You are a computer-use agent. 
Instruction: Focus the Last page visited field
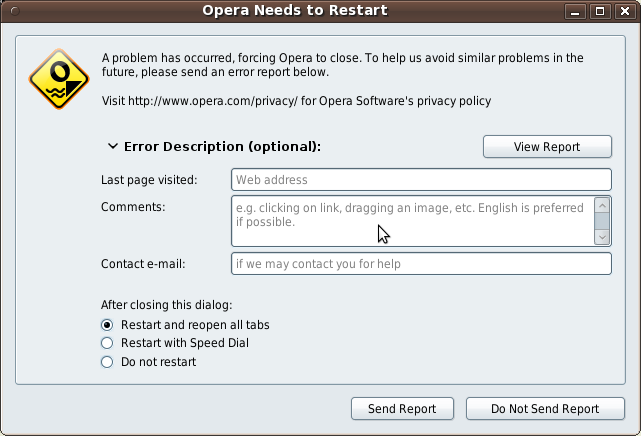(420, 180)
